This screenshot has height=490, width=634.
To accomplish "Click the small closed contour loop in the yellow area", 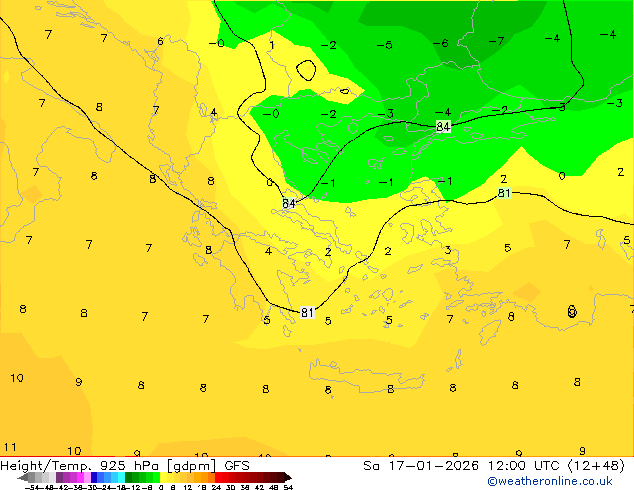I will pos(306,70).
